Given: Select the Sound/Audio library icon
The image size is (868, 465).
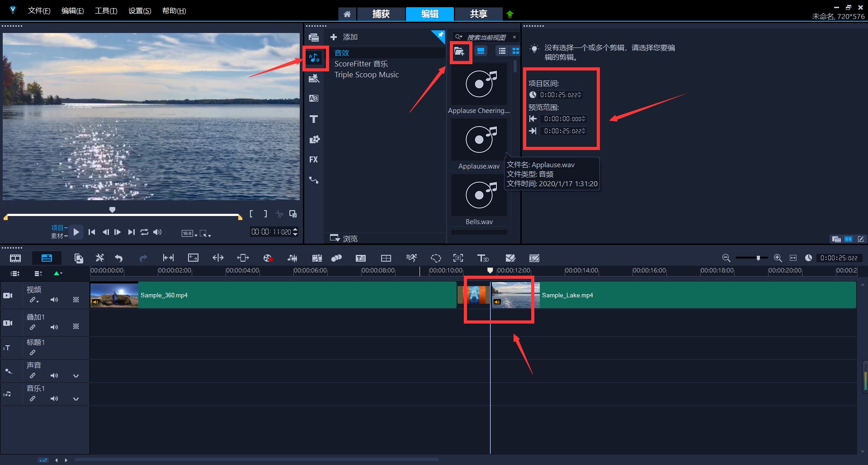Looking at the screenshot, I should point(314,58).
